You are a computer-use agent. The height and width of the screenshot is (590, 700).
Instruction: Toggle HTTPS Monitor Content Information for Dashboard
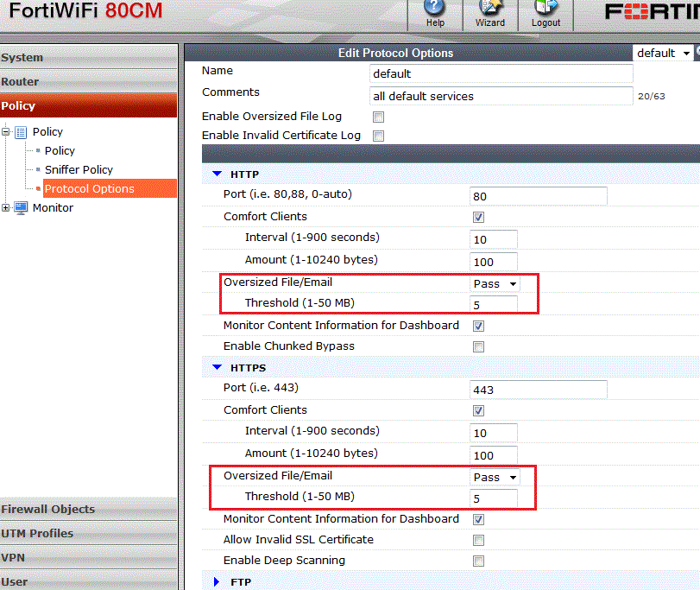pos(478,519)
